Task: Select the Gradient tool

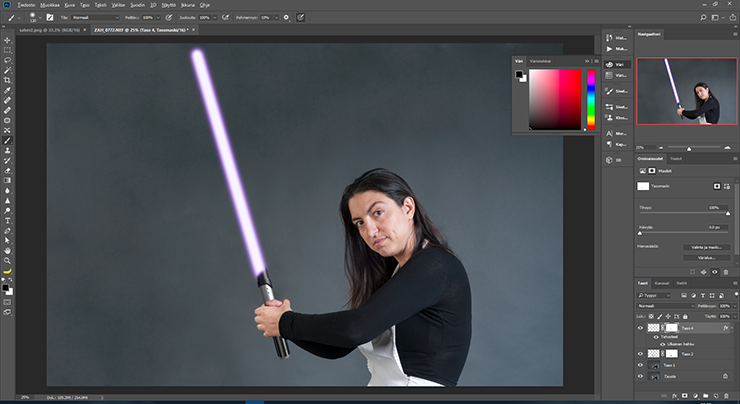Action: tap(7, 180)
